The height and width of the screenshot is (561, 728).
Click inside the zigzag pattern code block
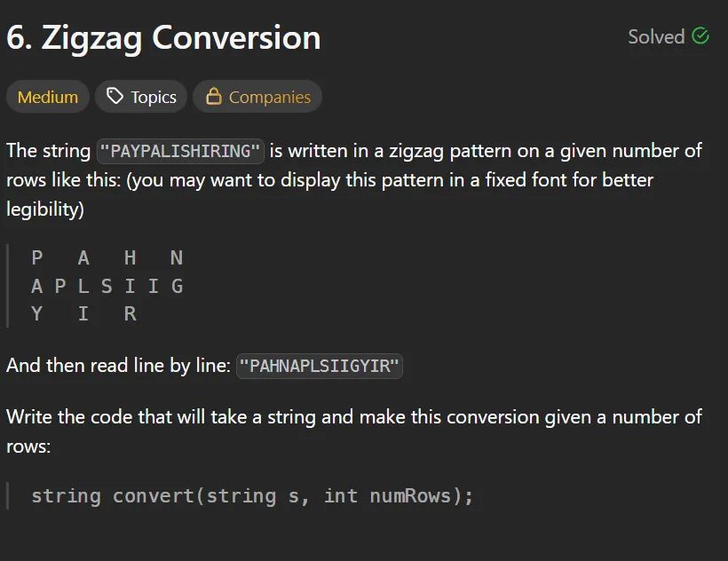point(107,285)
